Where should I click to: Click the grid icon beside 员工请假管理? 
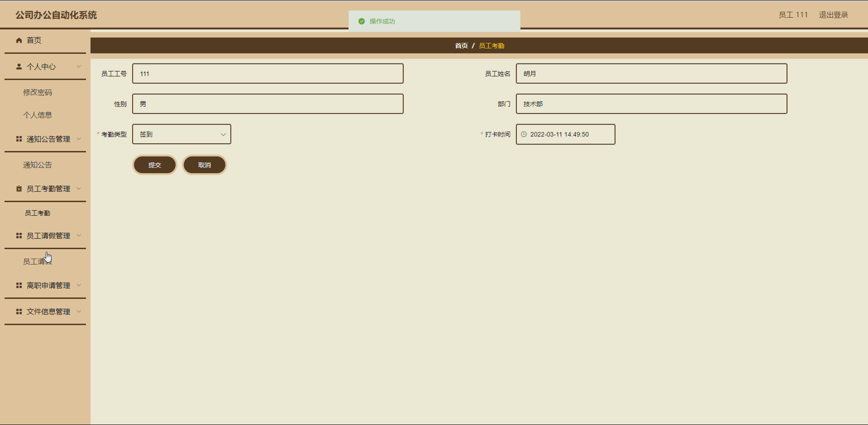(x=19, y=236)
